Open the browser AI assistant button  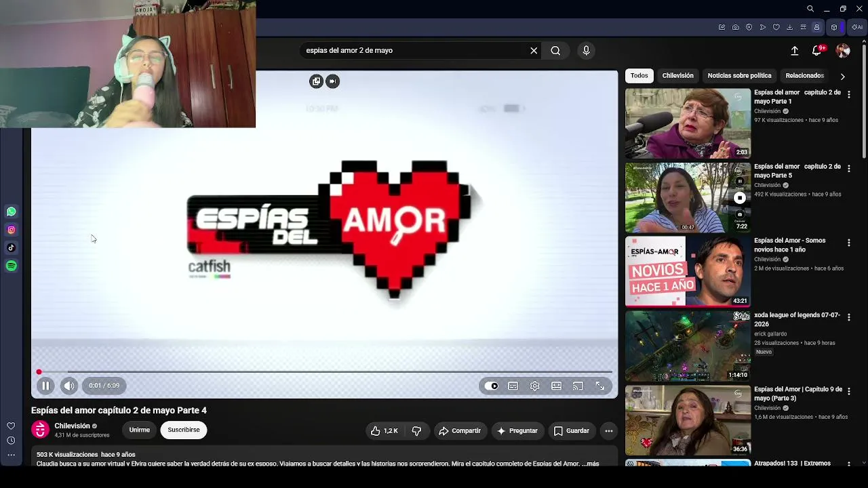[x=857, y=27]
